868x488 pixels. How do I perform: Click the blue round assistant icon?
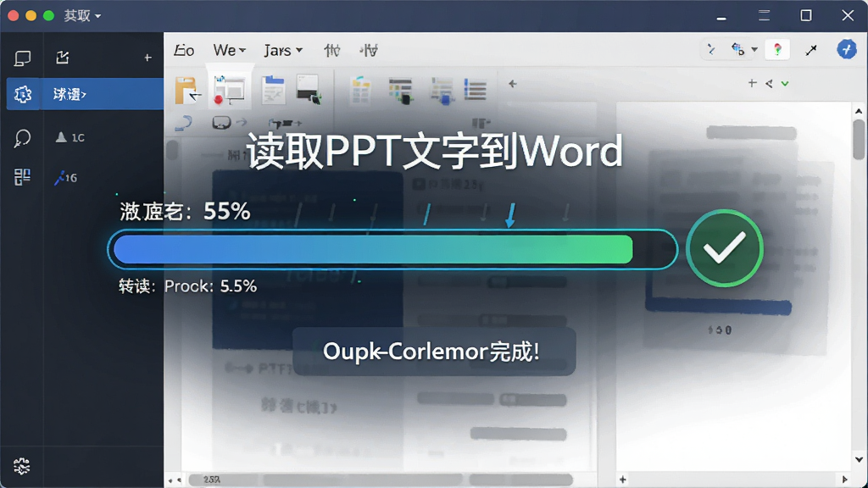pyautogui.click(x=847, y=49)
